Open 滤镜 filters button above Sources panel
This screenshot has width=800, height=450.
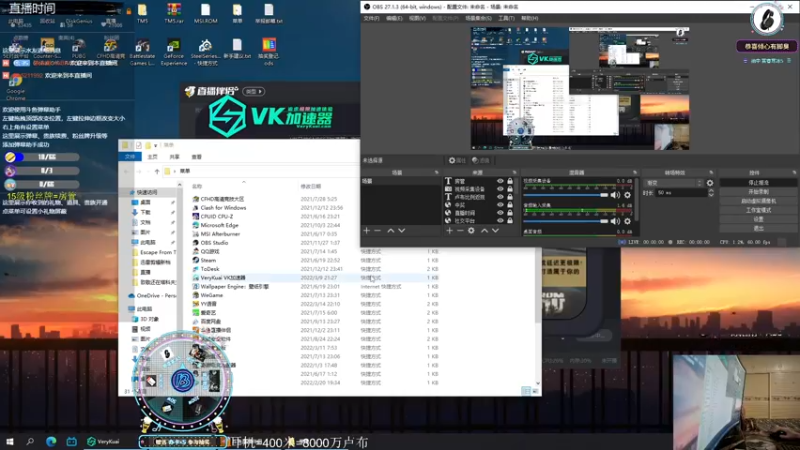(x=481, y=160)
